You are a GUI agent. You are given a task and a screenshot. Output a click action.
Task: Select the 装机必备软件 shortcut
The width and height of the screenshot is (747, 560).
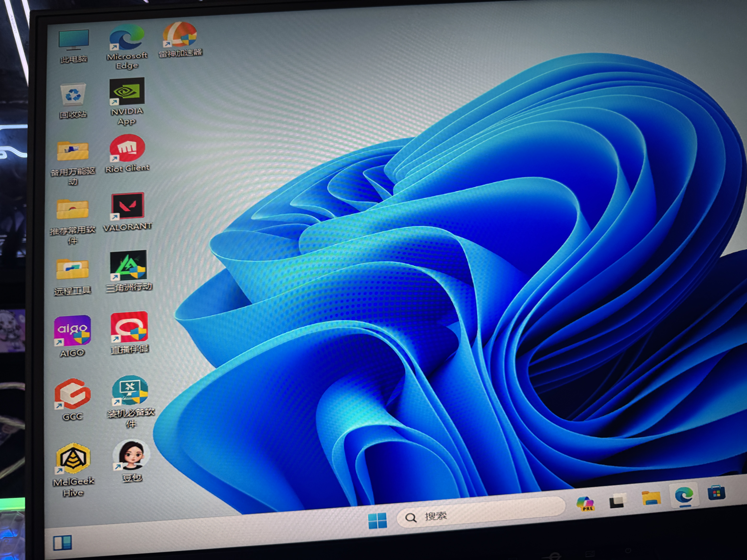click(130, 402)
